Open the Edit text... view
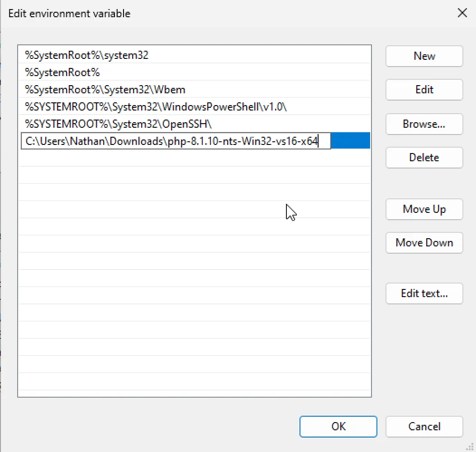Viewport: 476px width, 452px height. 424,293
